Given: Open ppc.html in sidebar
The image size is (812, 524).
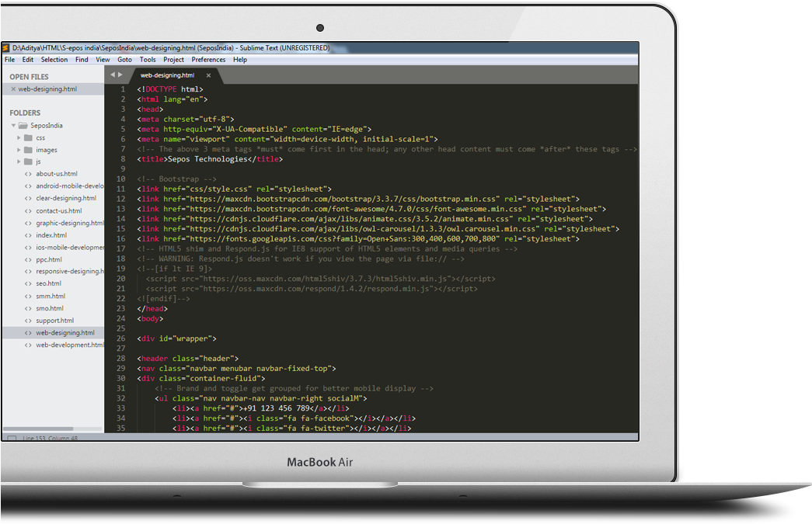Looking at the screenshot, I should tap(49, 260).
